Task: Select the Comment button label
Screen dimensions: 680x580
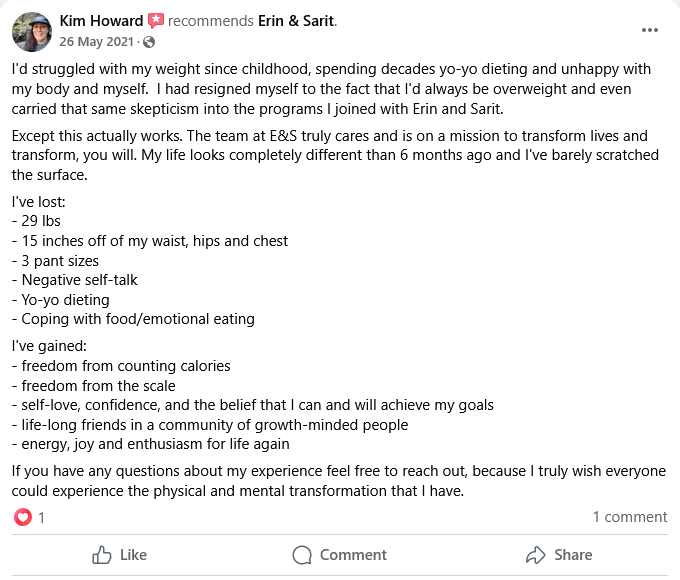Action: click(353, 555)
